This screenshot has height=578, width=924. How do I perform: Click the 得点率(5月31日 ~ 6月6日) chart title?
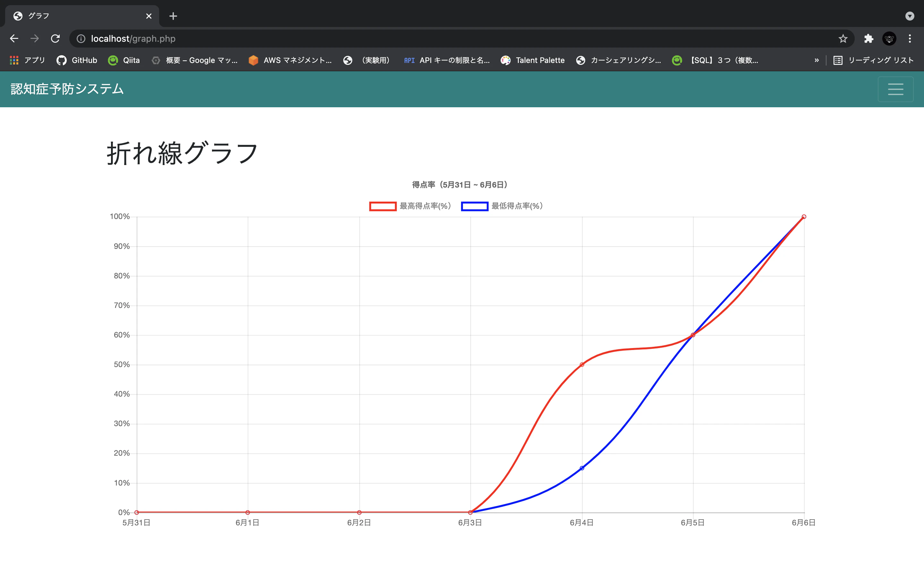click(460, 185)
